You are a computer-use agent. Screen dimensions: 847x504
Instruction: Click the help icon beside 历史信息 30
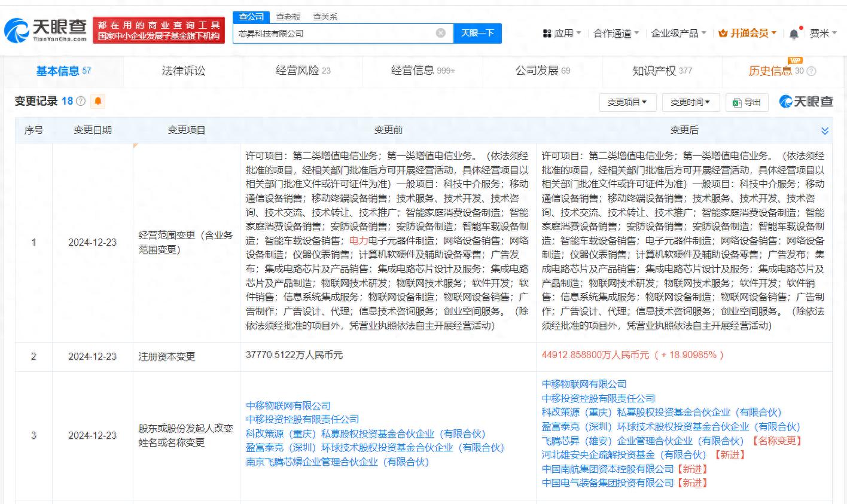[x=811, y=71]
